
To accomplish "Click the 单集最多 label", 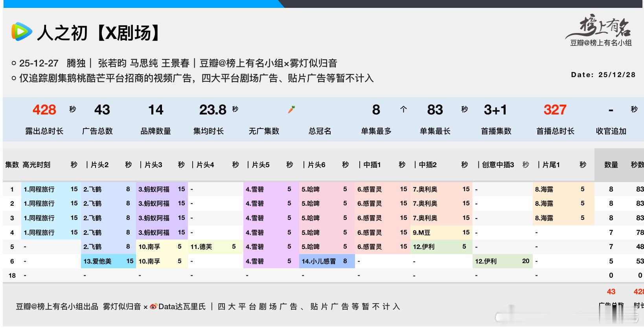I will tap(376, 131).
